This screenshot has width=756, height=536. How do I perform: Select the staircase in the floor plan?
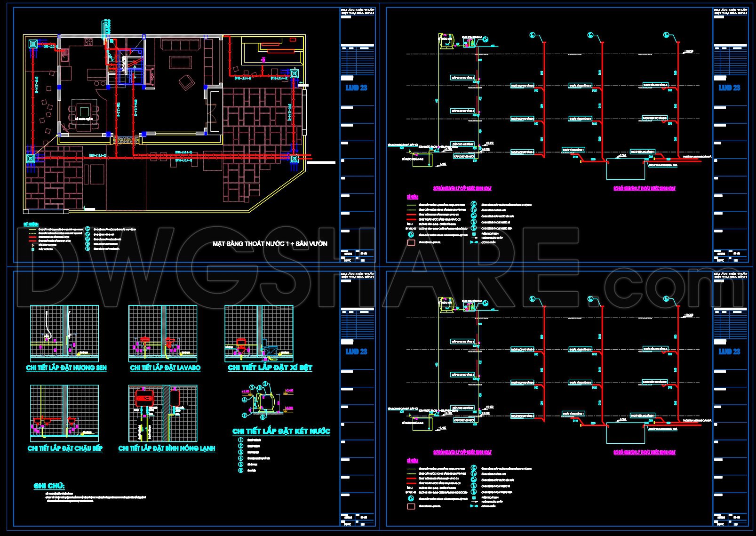[126, 68]
